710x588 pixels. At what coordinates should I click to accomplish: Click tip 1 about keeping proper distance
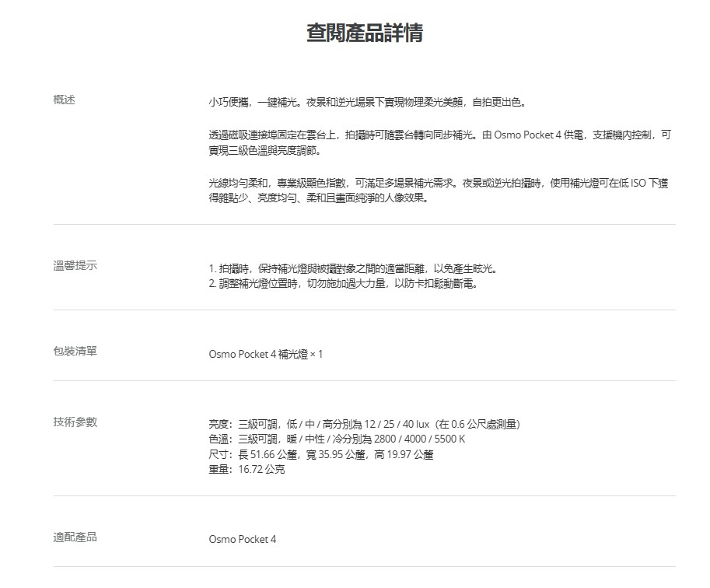(x=352, y=269)
